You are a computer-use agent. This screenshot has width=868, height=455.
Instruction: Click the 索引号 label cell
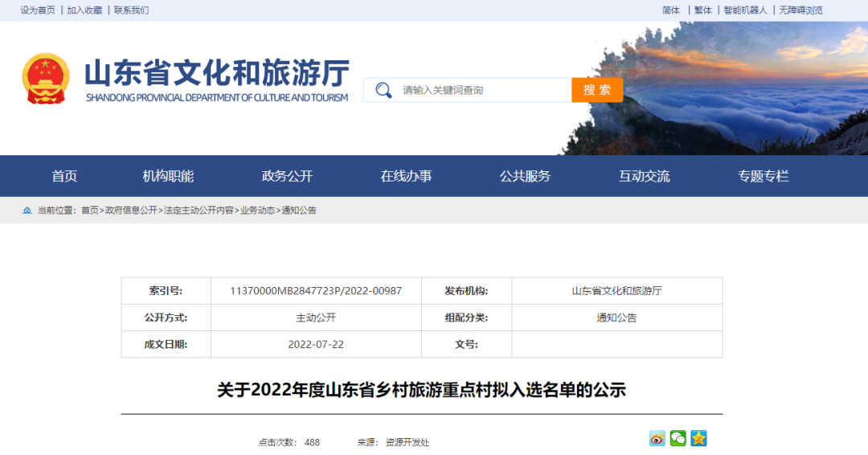click(166, 290)
